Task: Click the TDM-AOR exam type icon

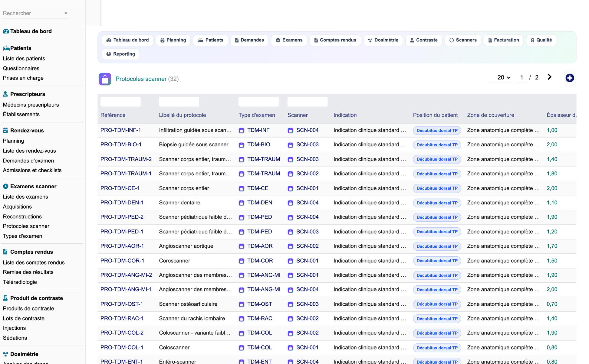Action: (x=242, y=246)
